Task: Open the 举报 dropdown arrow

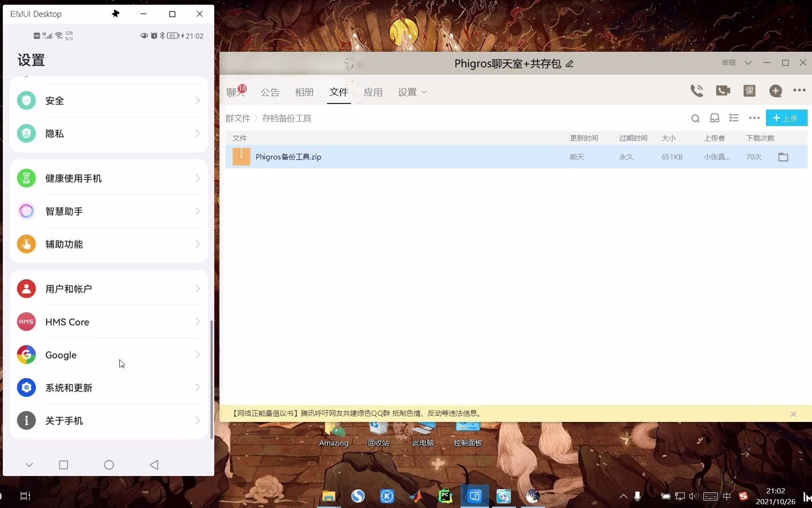Action: pos(749,63)
